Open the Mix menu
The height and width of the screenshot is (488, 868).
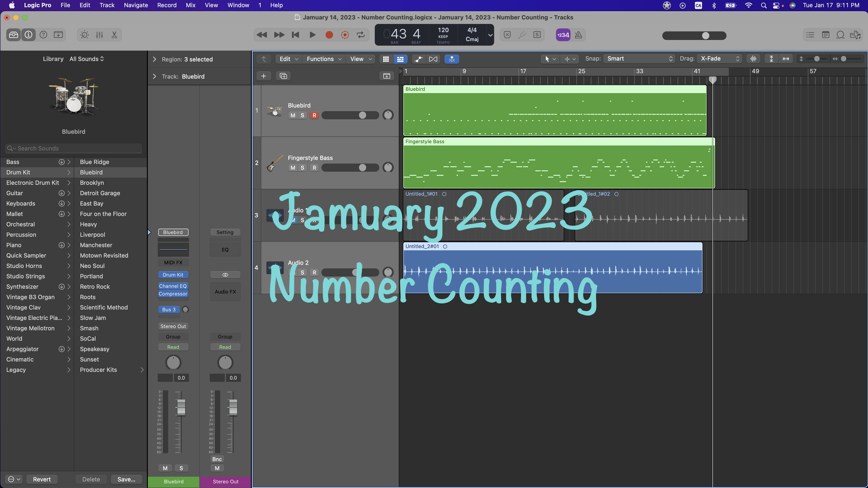coord(190,5)
